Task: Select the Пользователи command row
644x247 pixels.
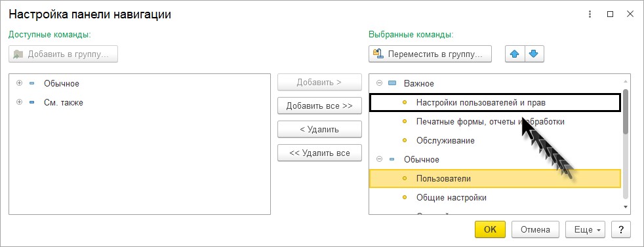Action: (x=495, y=178)
